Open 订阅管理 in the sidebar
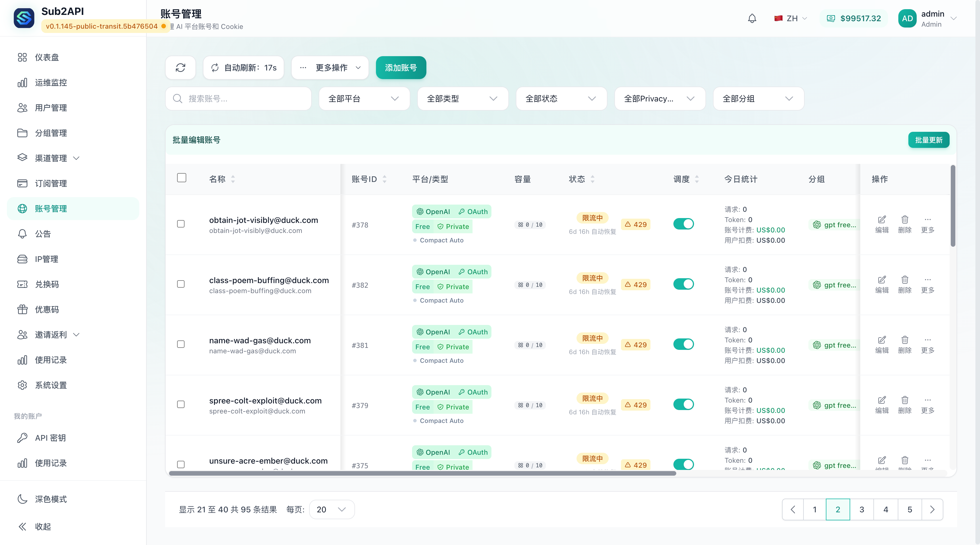 [x=73, y=183]
